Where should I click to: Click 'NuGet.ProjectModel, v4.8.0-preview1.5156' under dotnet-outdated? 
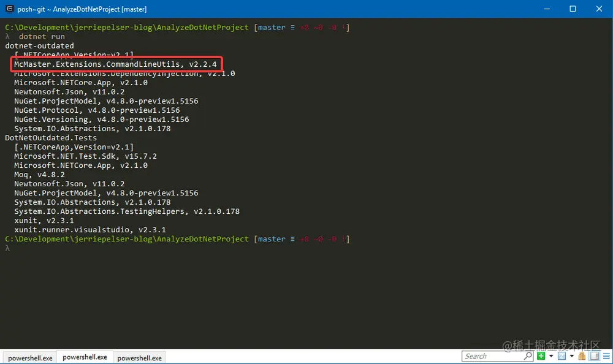pos(106,101)
